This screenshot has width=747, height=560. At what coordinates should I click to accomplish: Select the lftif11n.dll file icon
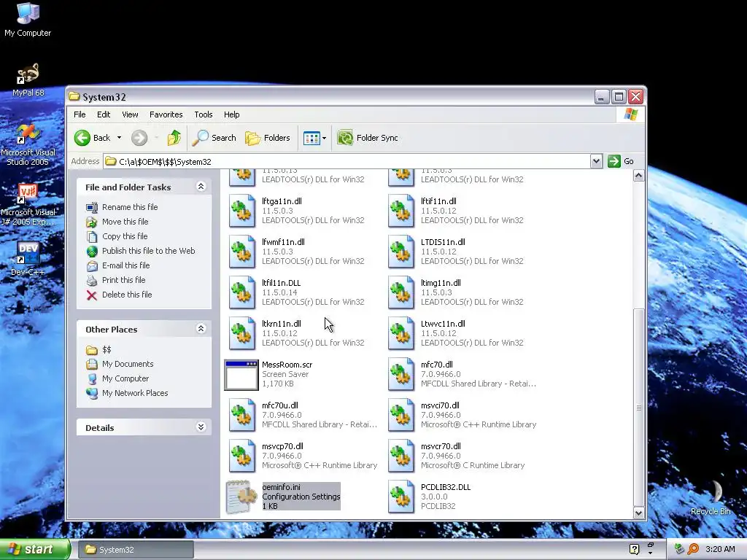(x=401, y=211)
